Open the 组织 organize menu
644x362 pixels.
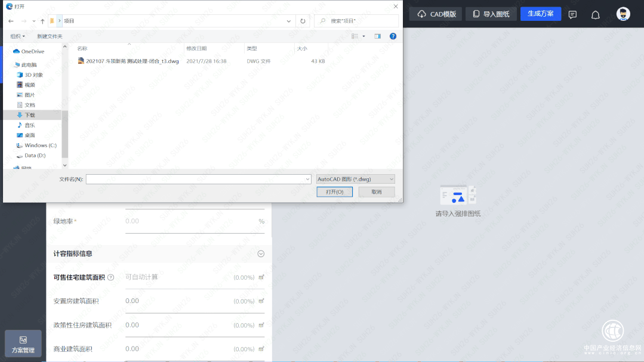click(x=18, y=36)
